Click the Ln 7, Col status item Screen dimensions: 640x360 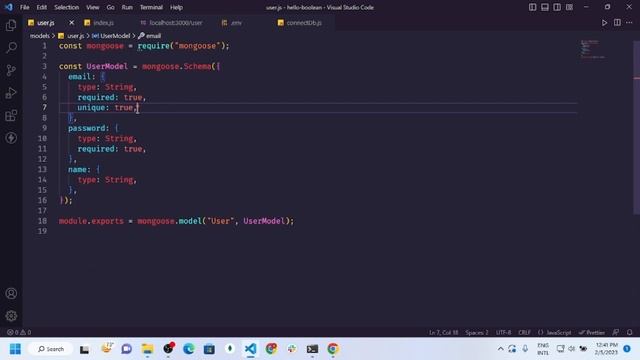[x=443, y=332]
